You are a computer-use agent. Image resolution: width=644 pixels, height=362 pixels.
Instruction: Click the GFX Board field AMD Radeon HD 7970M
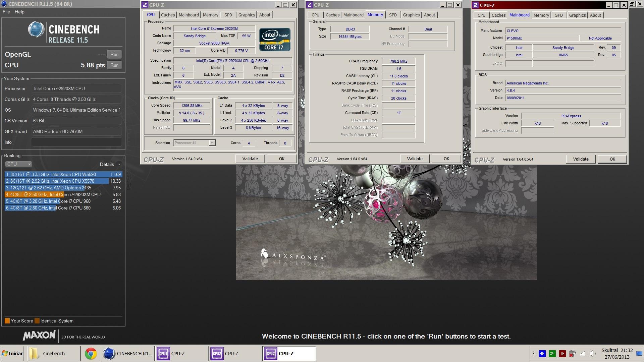click(76, 131)
